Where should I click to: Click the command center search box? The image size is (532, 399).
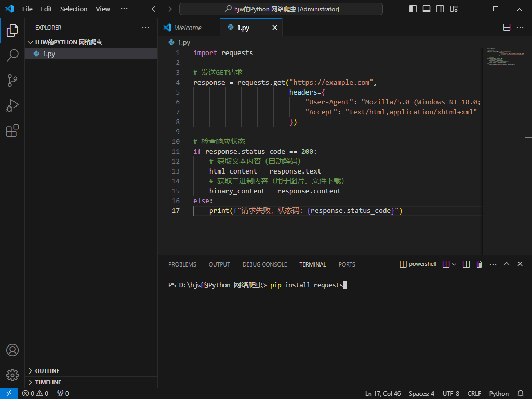click(x=281, y=9)
